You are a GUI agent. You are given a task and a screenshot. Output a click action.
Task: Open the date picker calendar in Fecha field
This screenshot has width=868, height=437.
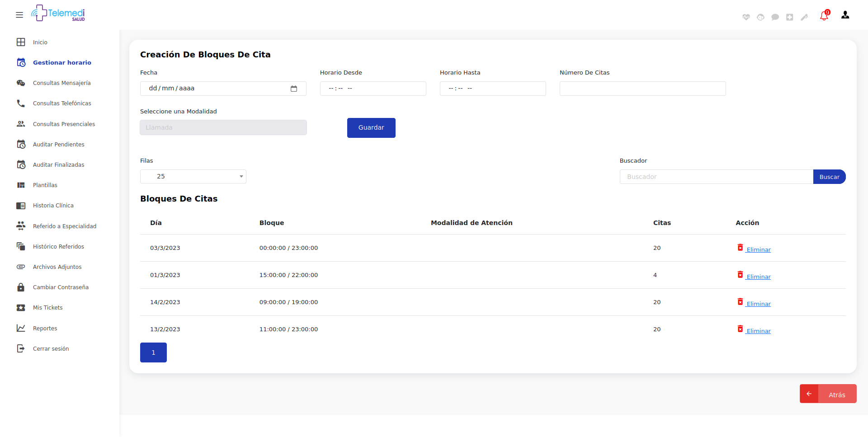294,89
